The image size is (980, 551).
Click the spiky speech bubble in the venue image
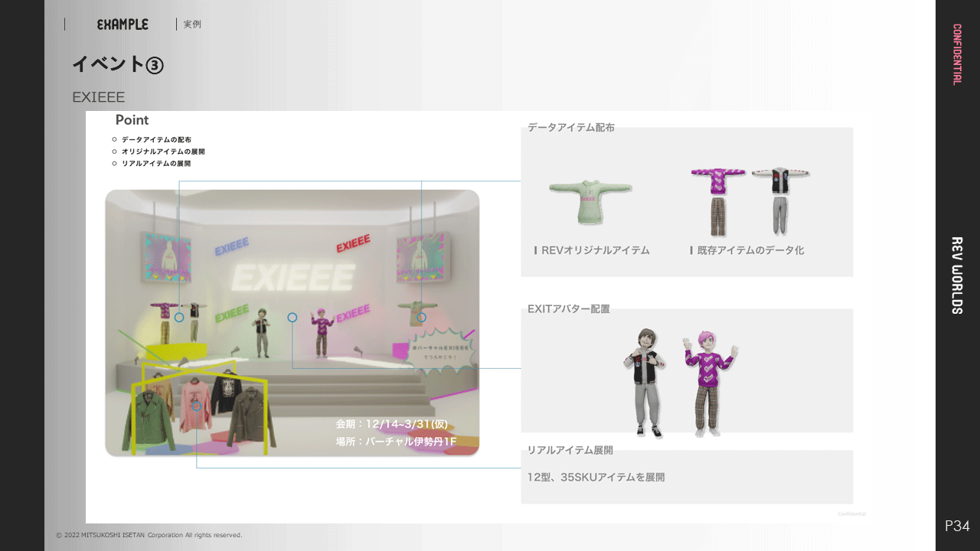tap(442, 352)
